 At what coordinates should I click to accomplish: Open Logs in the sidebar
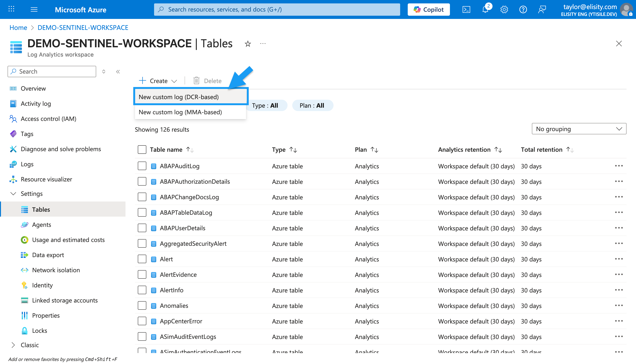click(x=27, y=164)
